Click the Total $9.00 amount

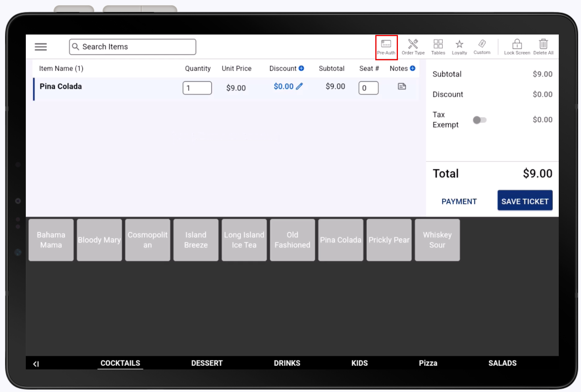(537, 173)
